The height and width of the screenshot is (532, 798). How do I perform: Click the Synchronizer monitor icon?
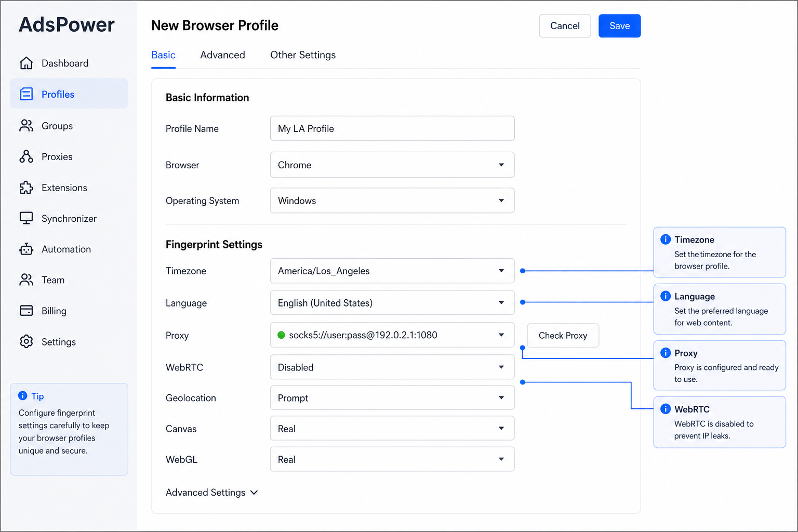(x=26, y=218)
